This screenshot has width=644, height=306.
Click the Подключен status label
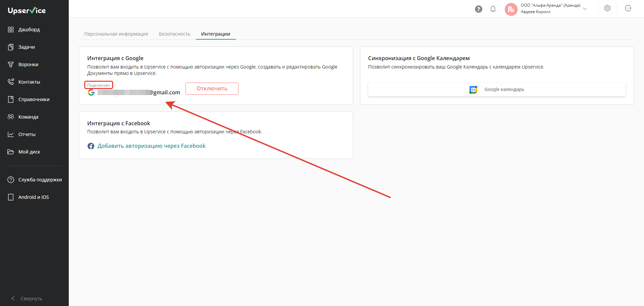pyautogui.click(x=99, y=85)
